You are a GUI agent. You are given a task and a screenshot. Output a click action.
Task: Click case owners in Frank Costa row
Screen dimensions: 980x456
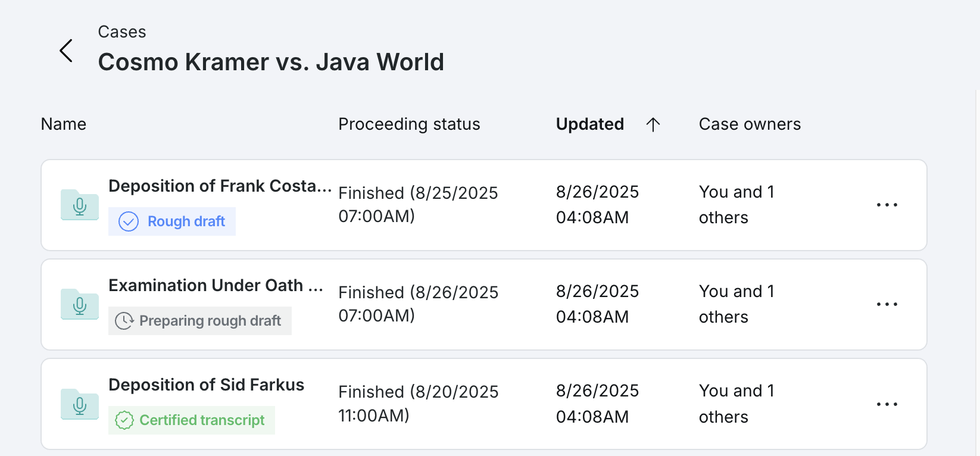(x=736, y=204)
